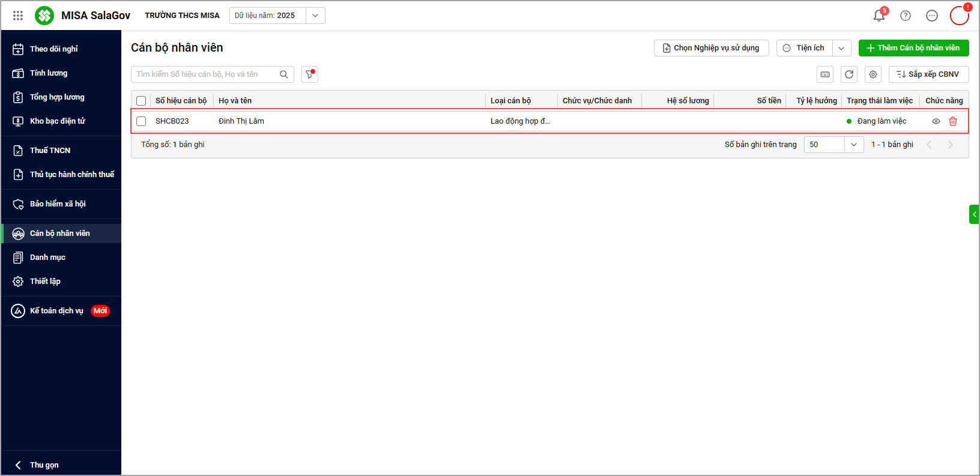This screenshot has width=980, height=476.
Task: View details of Đinh Thị Lâm via eye icon
Action: pyautogui.click(x=936, y=121)
